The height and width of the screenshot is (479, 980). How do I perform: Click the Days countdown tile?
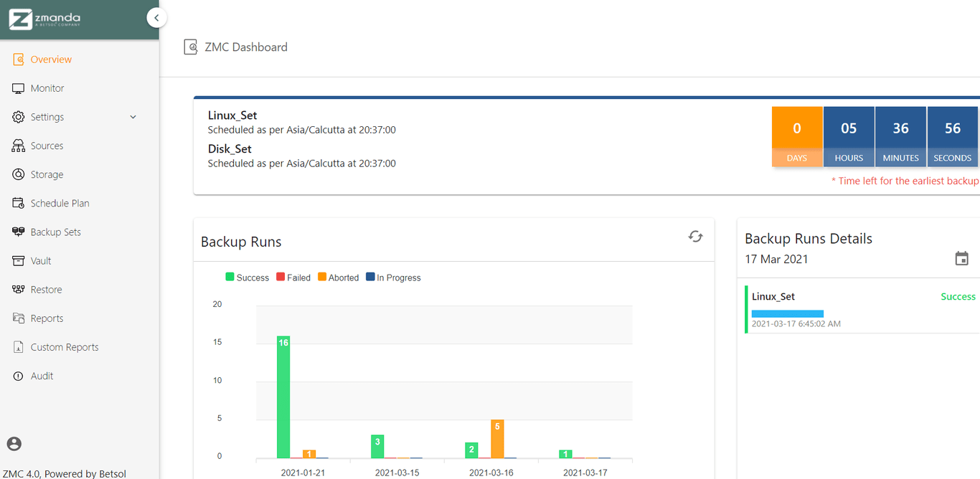point(797,136)
